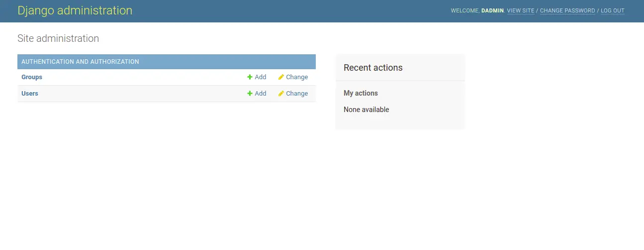Click the green plus icon for Groups
644x250 pixels.
click(x=250, y=77)
